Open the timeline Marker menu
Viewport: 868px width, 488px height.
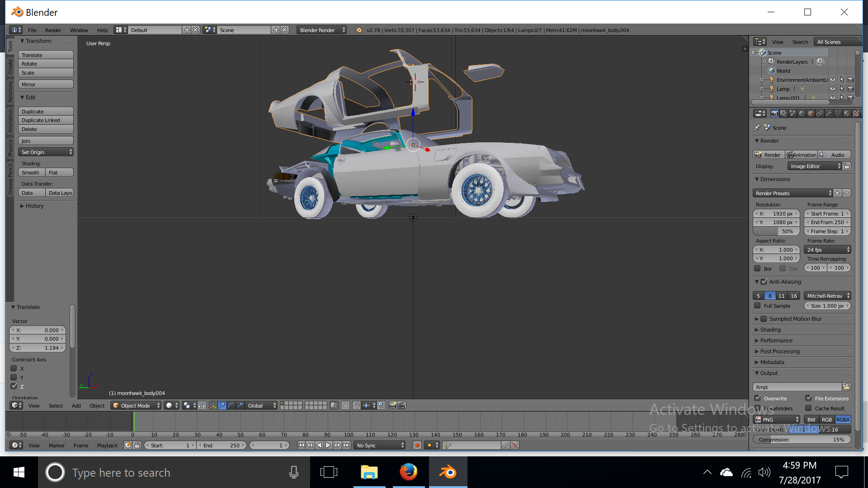(57, 445)
